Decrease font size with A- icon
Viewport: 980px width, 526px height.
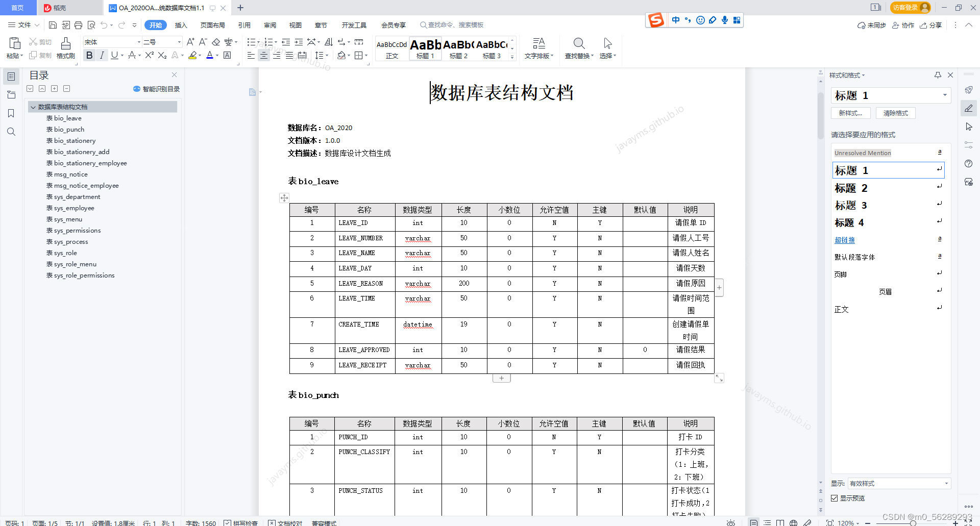click(x=203, y=42)
